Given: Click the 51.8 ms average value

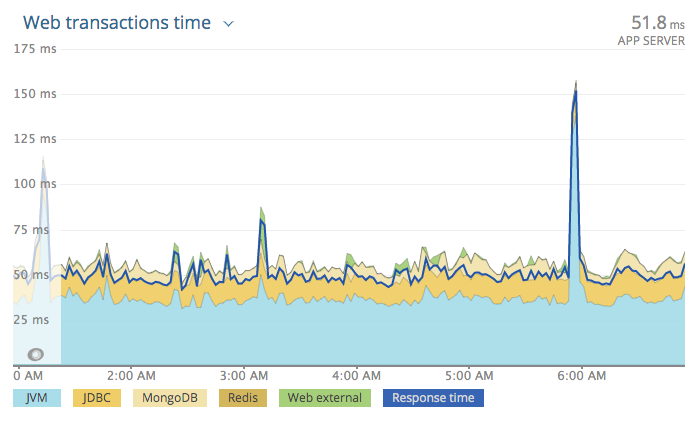Looking at the screenshot, I should click(651, 20).
